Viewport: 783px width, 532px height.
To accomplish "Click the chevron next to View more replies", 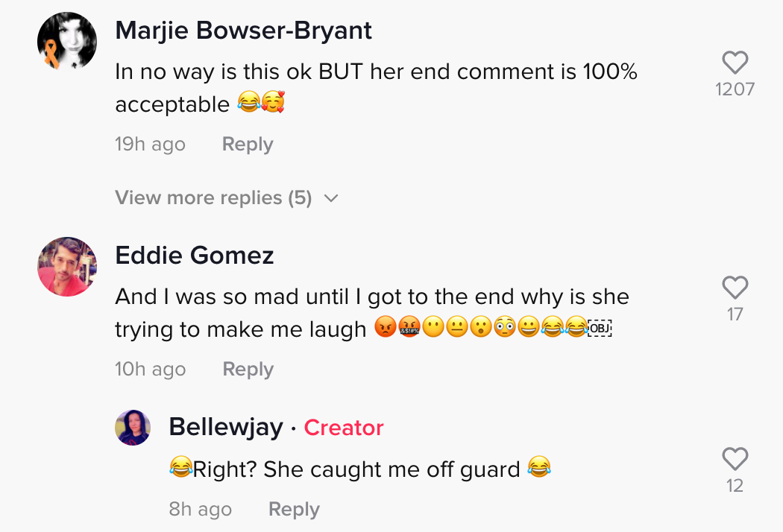I will (x=331, y=199).
